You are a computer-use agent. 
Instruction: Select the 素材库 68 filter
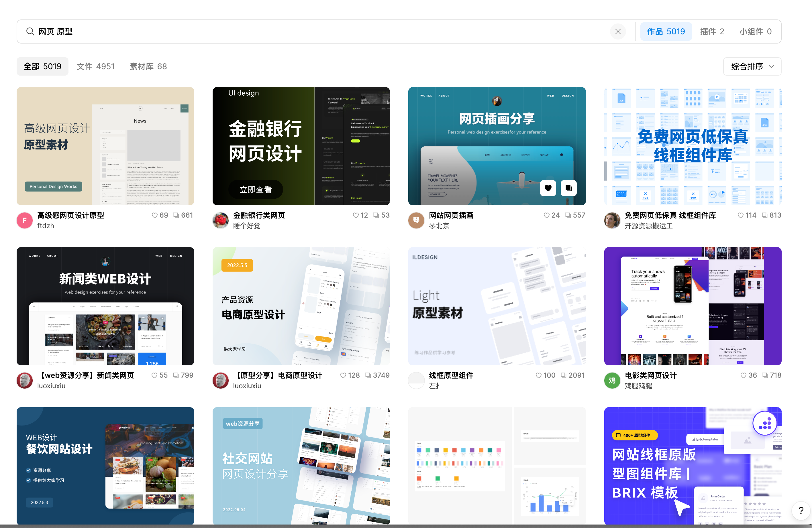click(148, 66)
